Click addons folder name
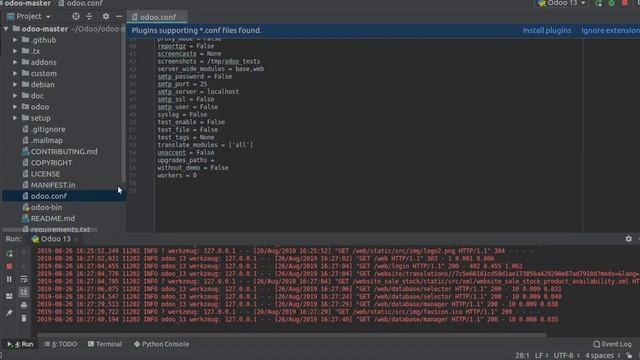 pos(43,62)
